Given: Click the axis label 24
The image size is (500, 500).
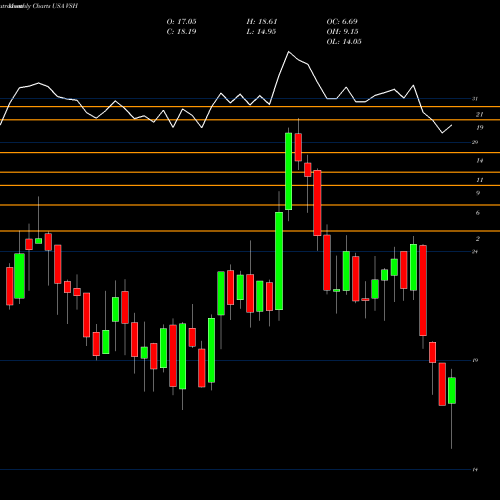Looking at the screenshot, I should coord(475,251).
